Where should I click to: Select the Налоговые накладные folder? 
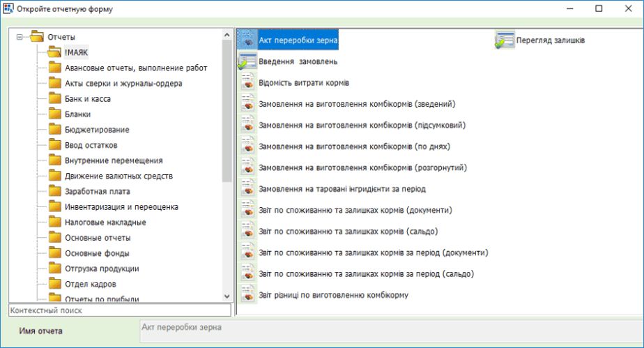[x=105, y=222]
